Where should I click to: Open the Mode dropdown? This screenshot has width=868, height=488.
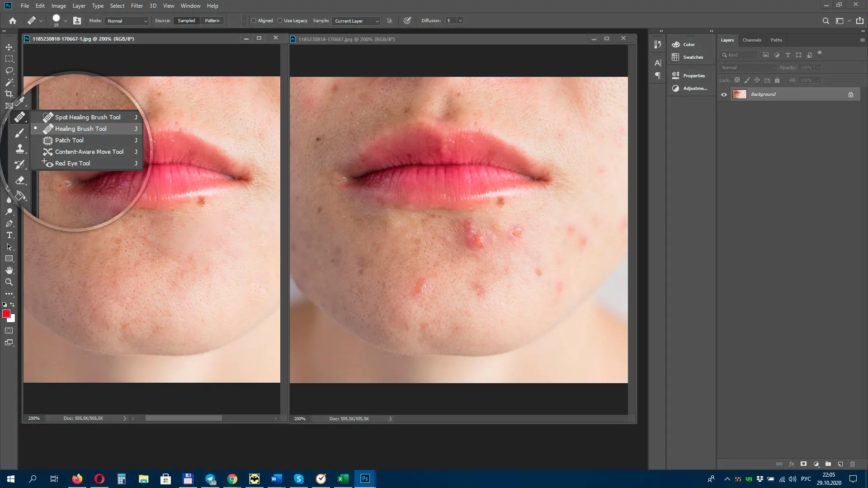point(125,20)
